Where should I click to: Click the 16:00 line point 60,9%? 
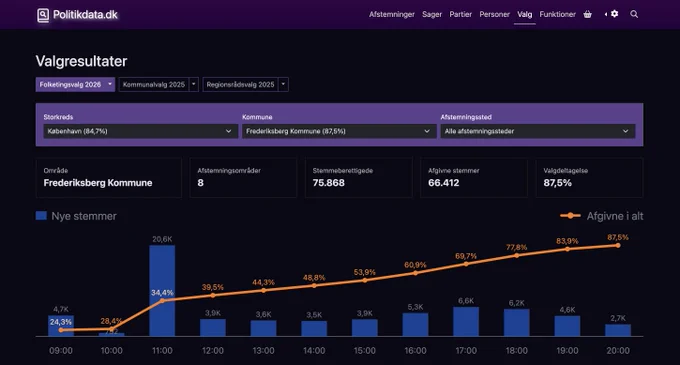(x=415, y=273)
